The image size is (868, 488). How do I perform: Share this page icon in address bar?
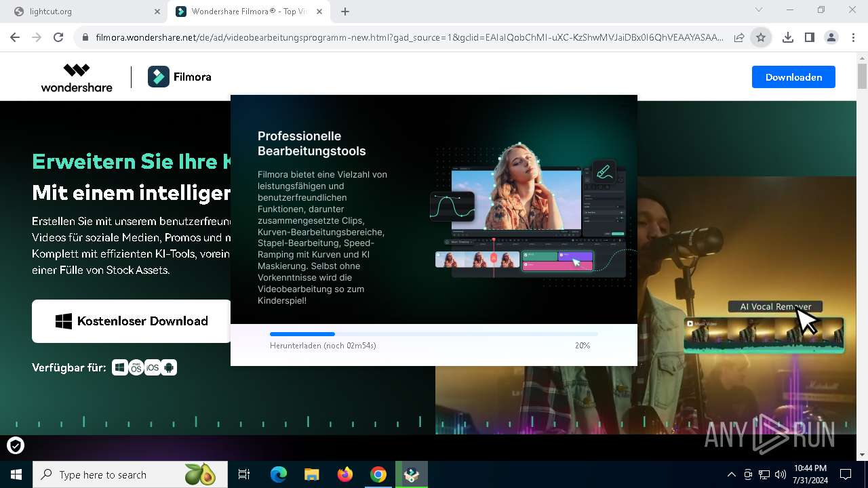point(739,38)
